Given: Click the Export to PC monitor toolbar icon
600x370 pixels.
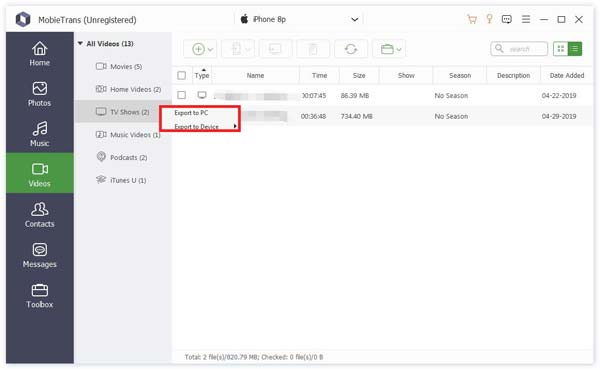Looking at the screenshot, I should 275,49.
